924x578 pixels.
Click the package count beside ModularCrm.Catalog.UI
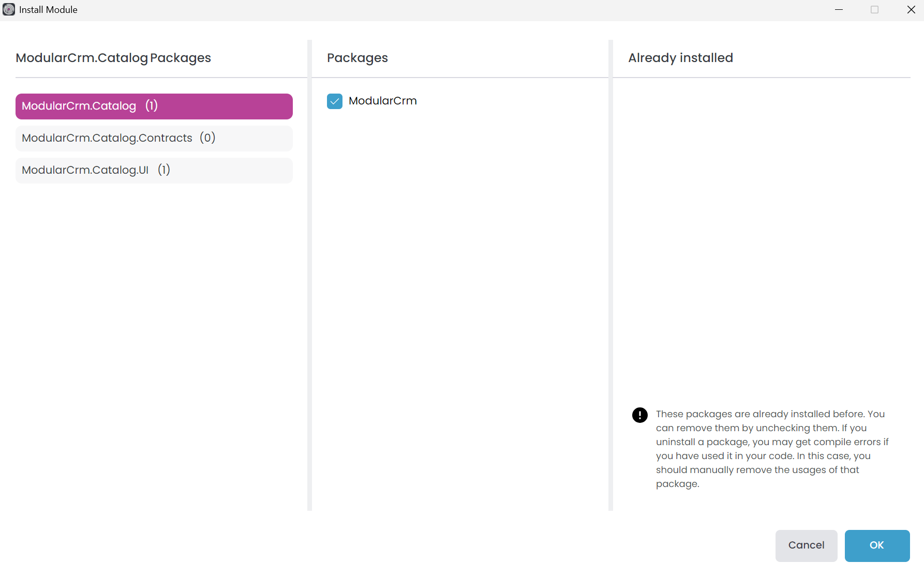pos(163,170)
